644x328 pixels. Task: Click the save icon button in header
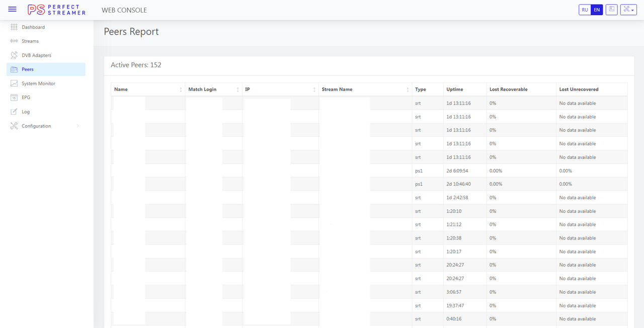point(611,10)
